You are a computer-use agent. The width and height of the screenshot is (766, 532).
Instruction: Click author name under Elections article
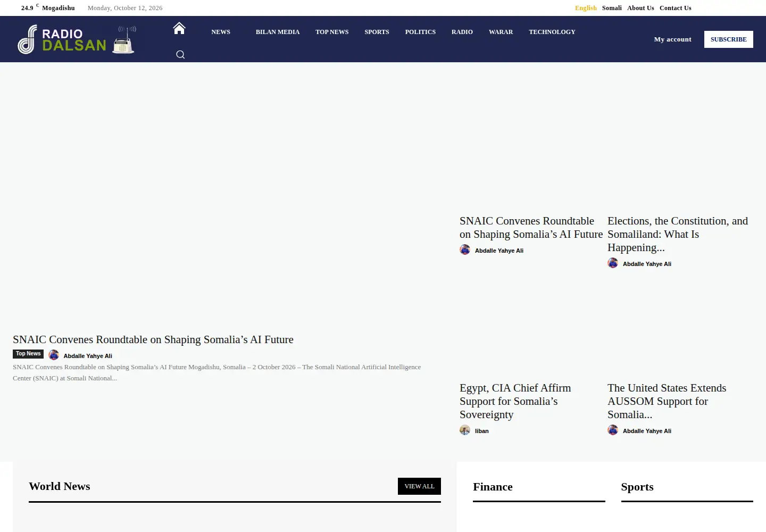(x=647, y=264)
